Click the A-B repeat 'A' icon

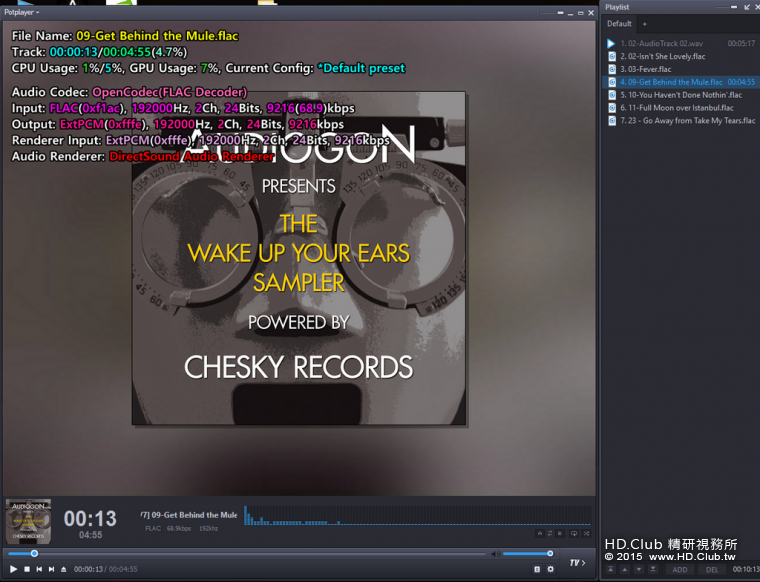(x=540, y=534)
